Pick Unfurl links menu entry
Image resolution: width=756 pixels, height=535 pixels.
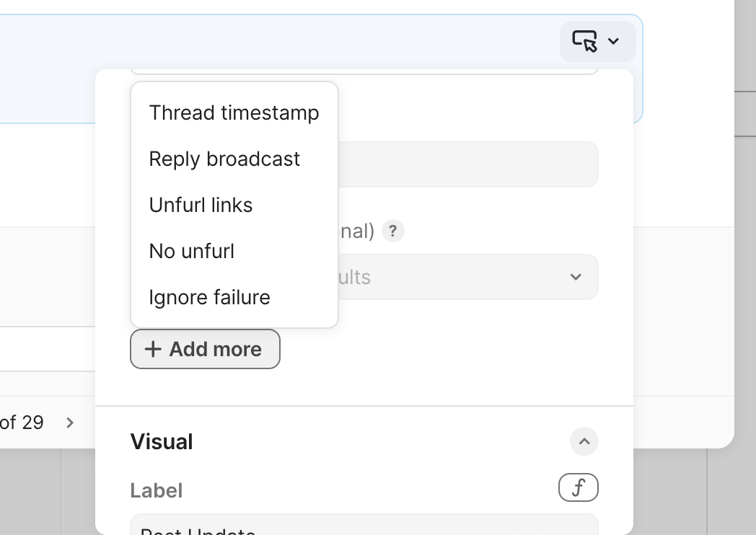[201, 205]
